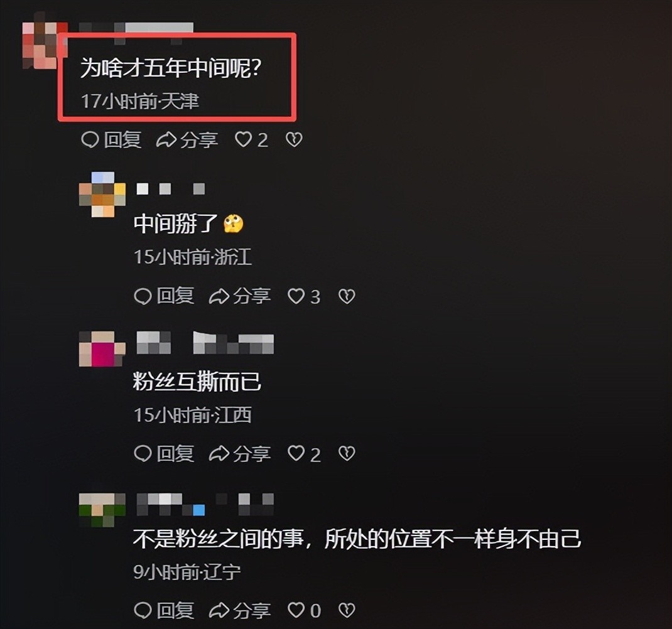Open the Jiangxi commenter's username
This screenshot has width=672, height=629.
205,343
